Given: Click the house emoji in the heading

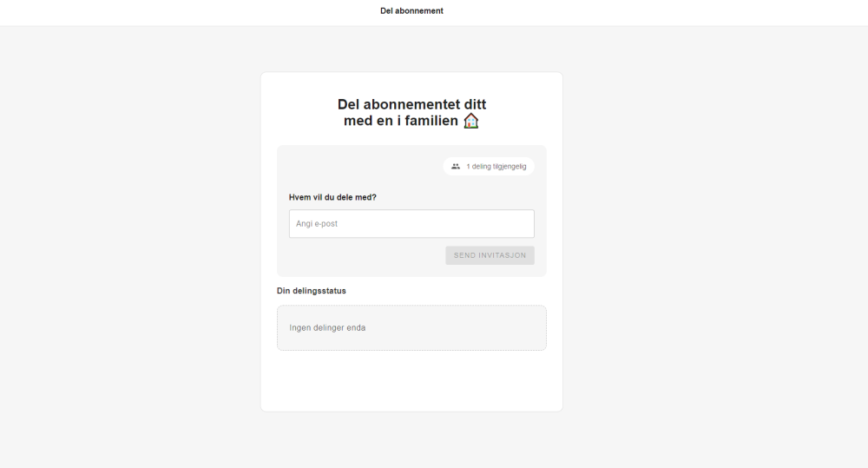Looking at the screenshot, I should click(470, 121).
